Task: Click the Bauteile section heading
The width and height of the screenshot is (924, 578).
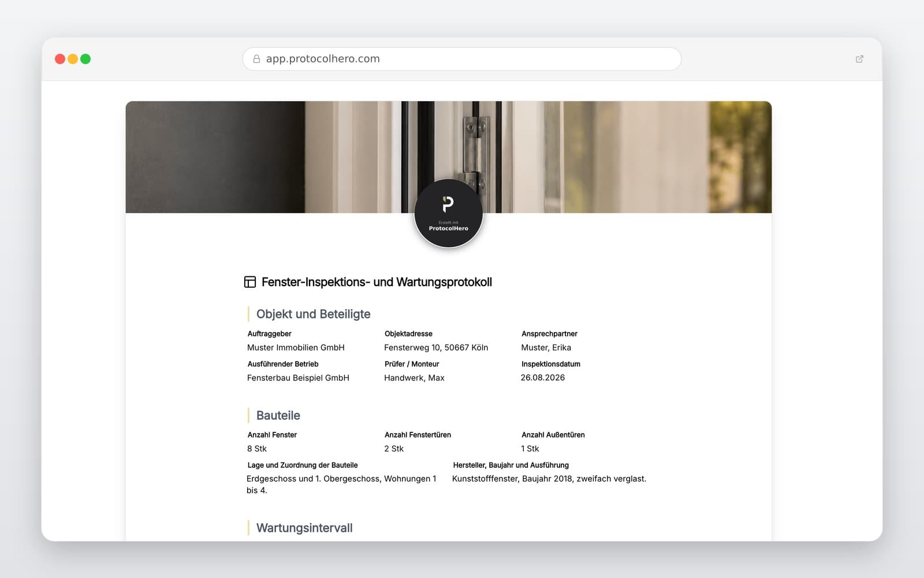Action: (x=278, y=416)
